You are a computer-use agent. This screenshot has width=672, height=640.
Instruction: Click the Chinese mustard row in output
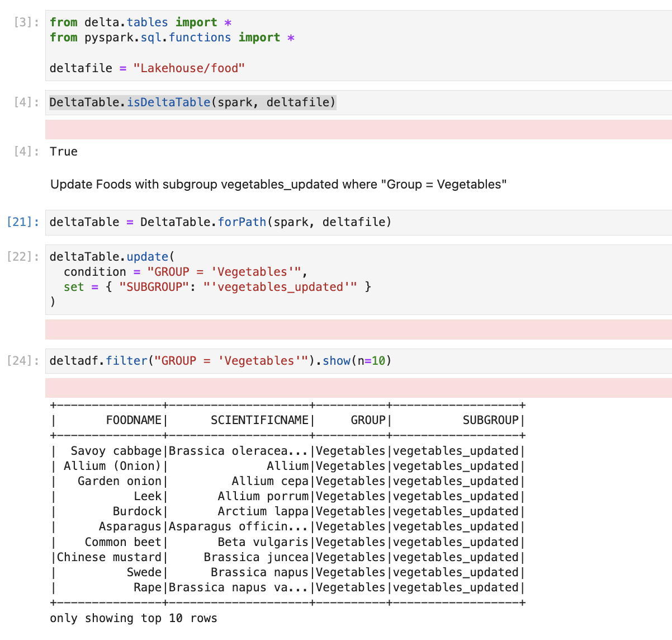[109, 557]
